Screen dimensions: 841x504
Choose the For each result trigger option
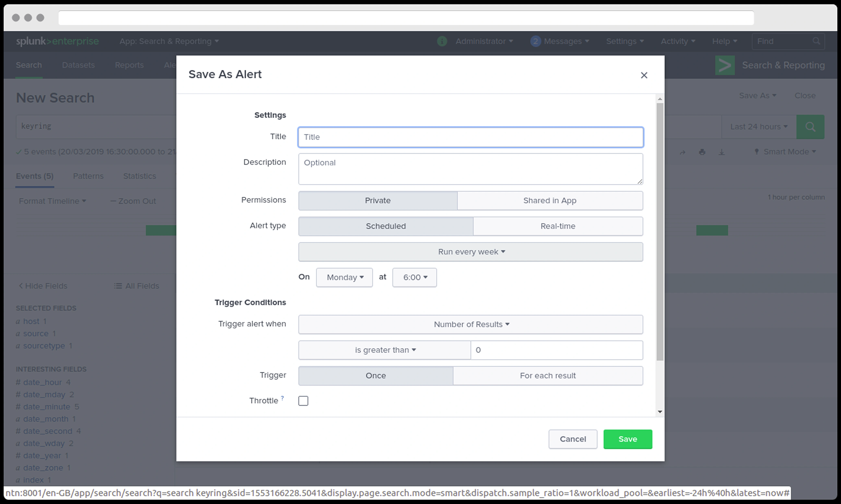[x=547, y=376]
